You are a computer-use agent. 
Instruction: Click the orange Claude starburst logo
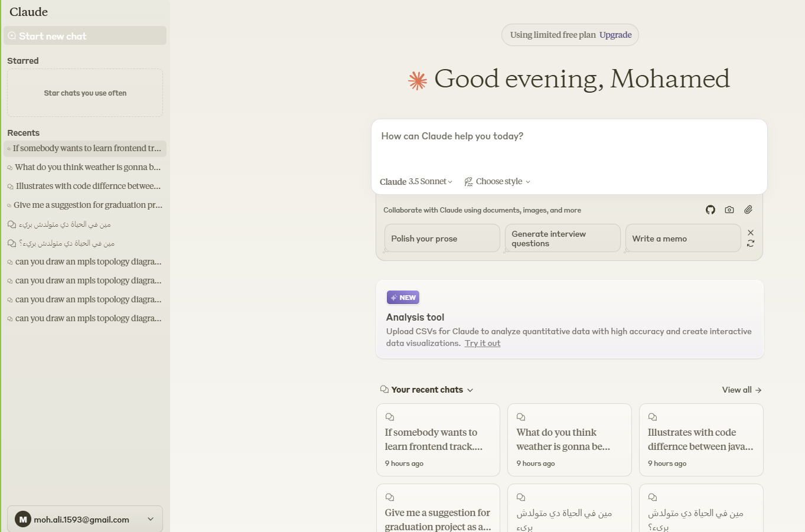click(x=418, y=80)
